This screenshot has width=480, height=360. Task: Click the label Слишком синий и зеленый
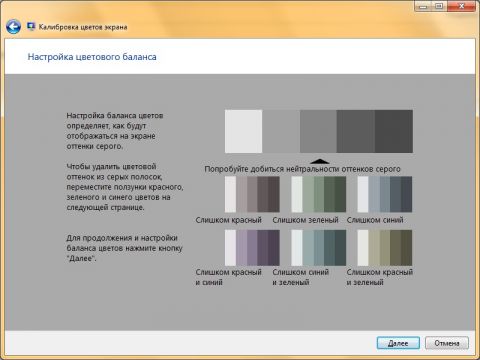pos(301,277)
